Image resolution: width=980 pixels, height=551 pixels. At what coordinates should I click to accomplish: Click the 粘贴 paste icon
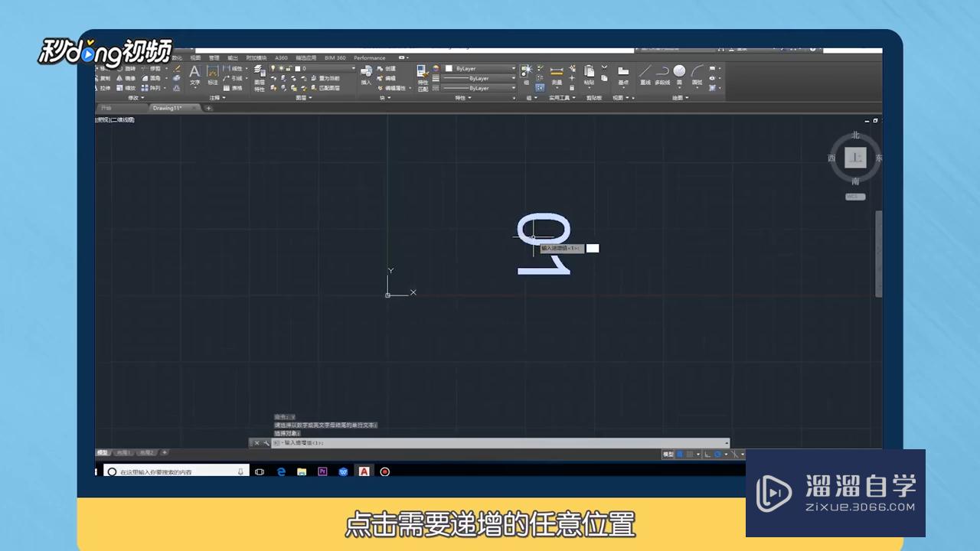pyautogui.click(x=589, y=74)
